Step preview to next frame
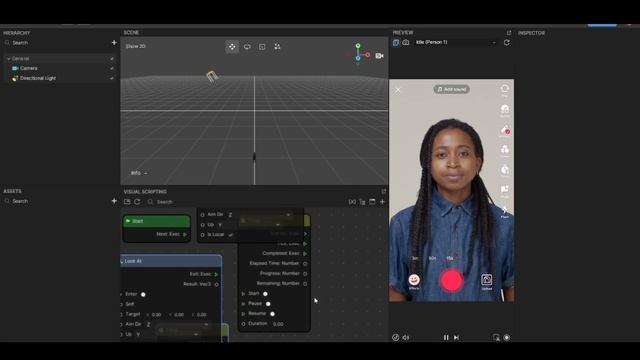 point(456,338)
